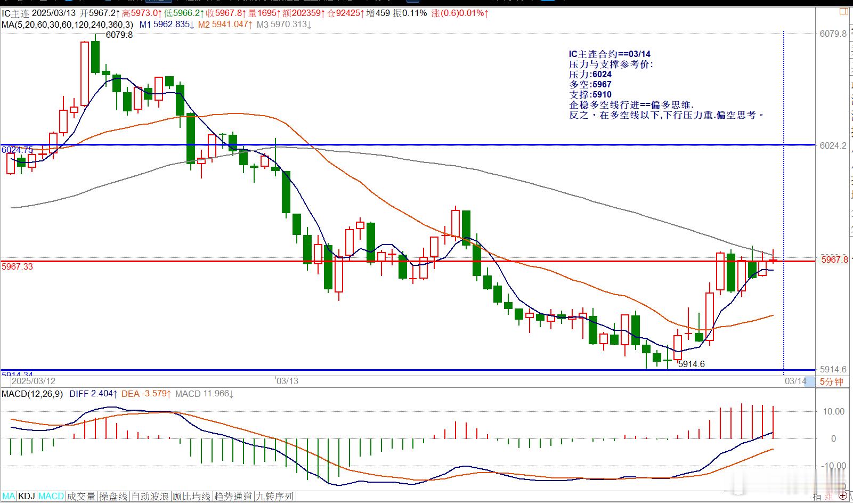The height and width of the screenshot is (504, 853).
Task: Click the 5分钟 period selector
Action: 831,381
